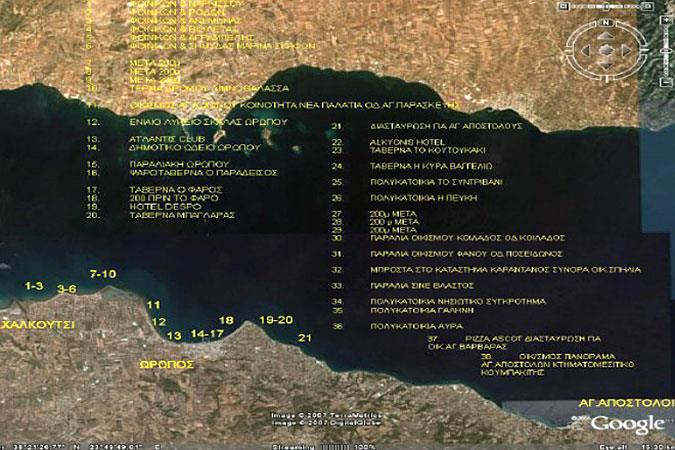
Task: Click the ΩΡΩΠΟΣ place label
Action: (166, 365)
